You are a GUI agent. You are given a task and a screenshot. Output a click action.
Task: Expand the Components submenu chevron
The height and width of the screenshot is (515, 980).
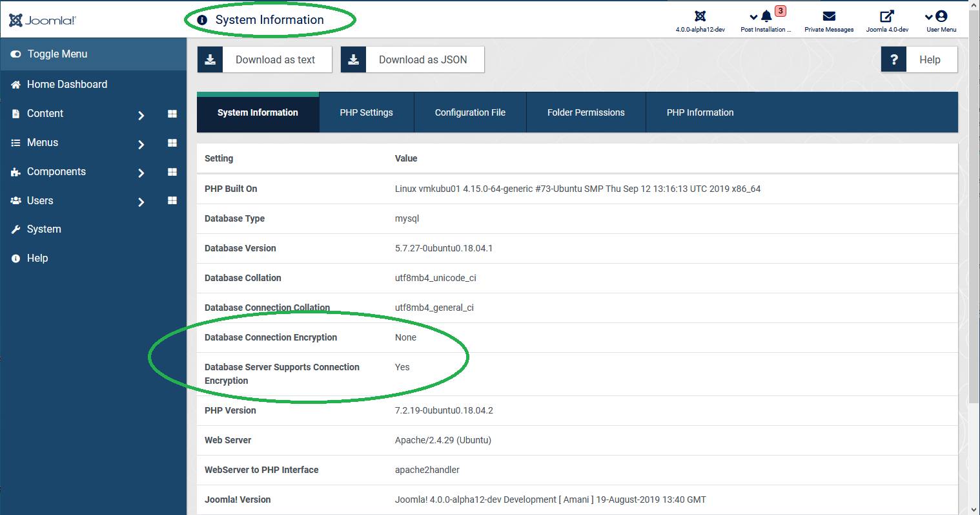(x=141, y=173)
